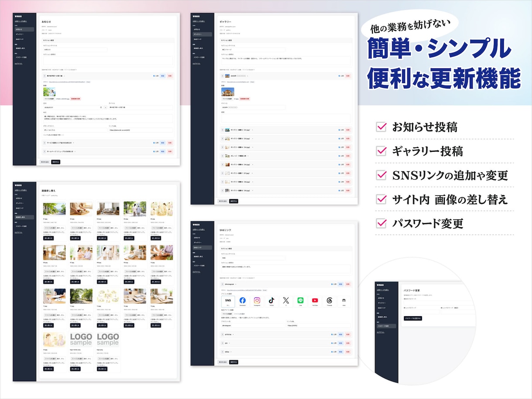Viewport: 532px width, 399px height.
Task: Click 保存する in the news window
Action: 56,161
